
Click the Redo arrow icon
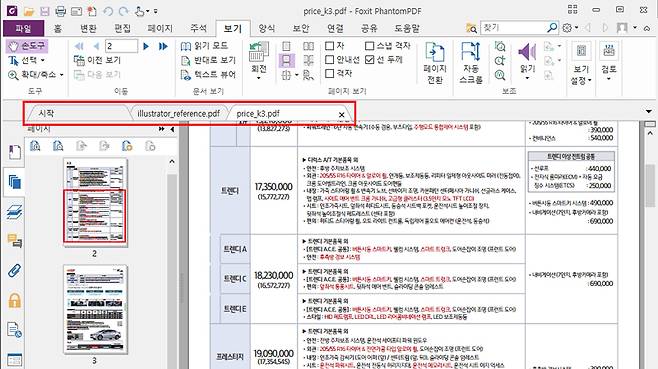click(123, 11)
